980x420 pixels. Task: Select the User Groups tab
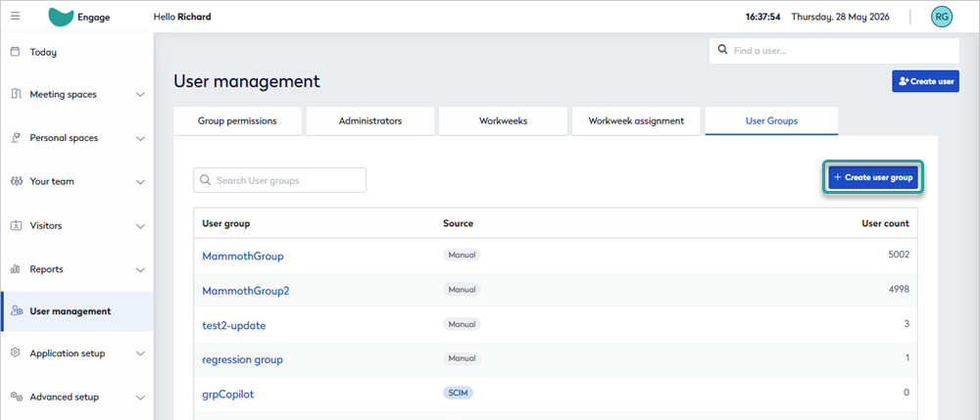tap(772, 121)
